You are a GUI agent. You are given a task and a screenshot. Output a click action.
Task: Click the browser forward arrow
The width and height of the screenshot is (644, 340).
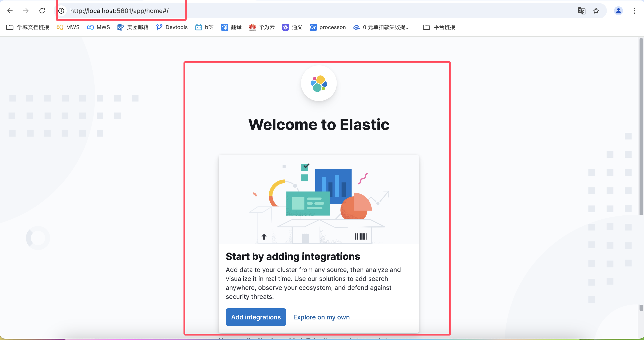pos(26,11)
